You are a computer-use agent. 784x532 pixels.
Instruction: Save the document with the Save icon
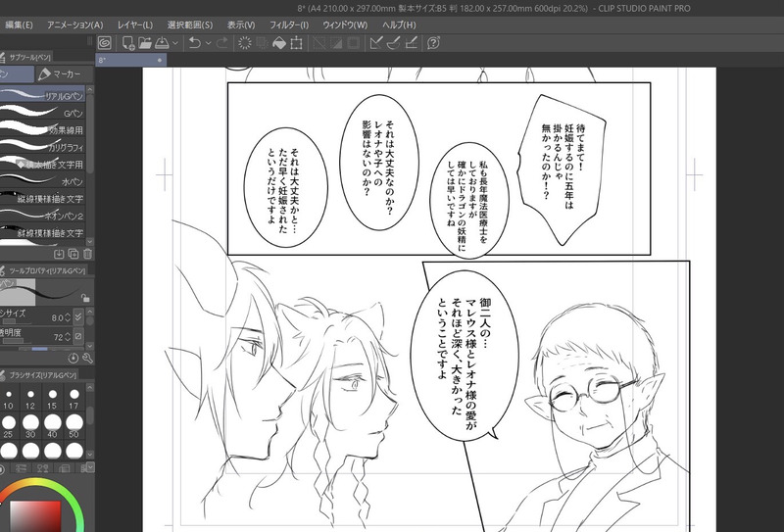tap(162, 43)
